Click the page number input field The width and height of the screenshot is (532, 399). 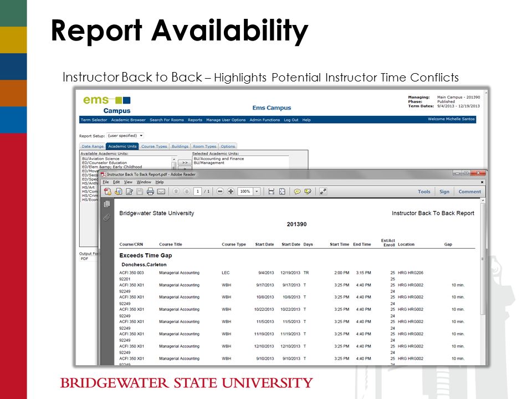coord(198,191)
